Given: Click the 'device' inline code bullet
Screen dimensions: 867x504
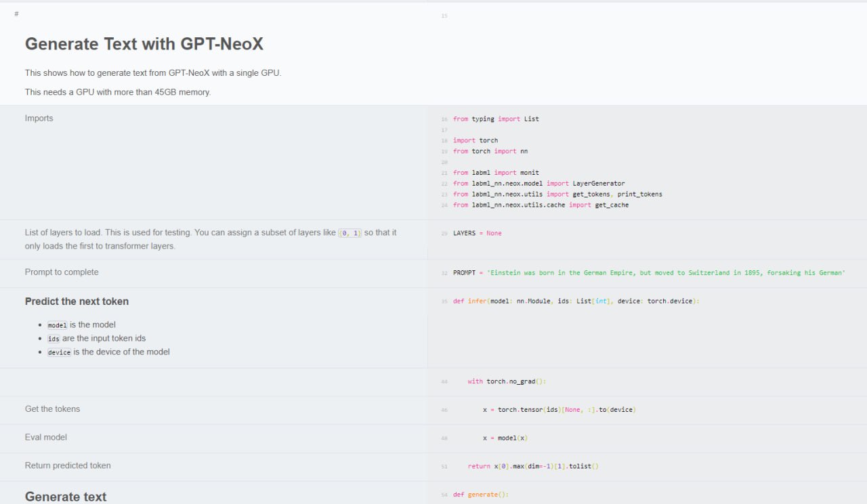Looking at the screenshot, I should point(59,352).
